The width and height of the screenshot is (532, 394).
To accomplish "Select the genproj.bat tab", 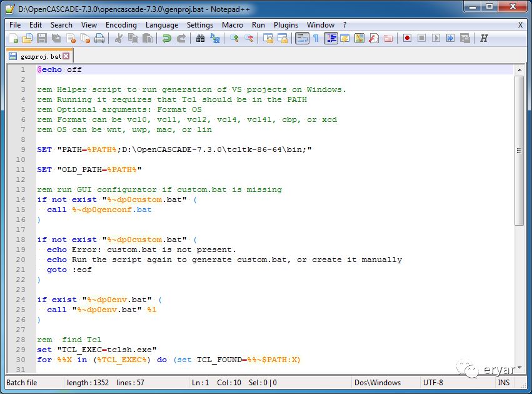I will click(x=39, y=56).
